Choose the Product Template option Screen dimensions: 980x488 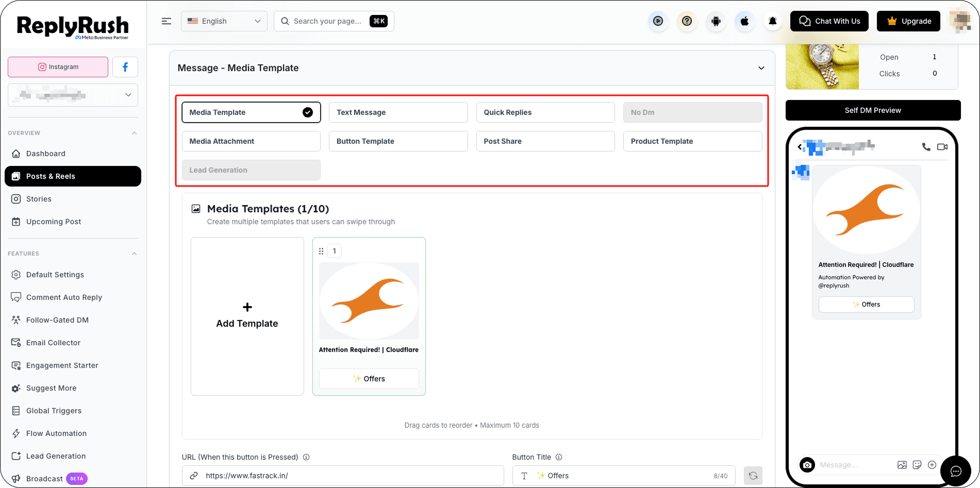[692, 141]
